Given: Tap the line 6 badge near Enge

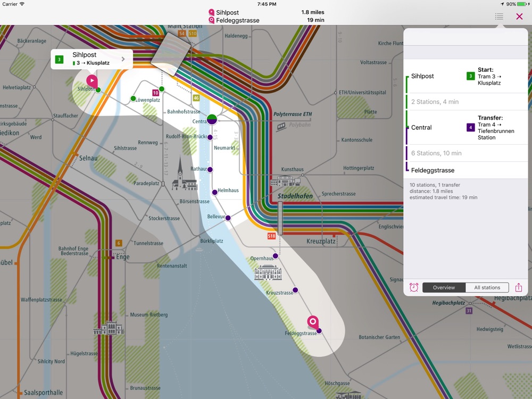Looking at the screenshot, I should [119, 243].
